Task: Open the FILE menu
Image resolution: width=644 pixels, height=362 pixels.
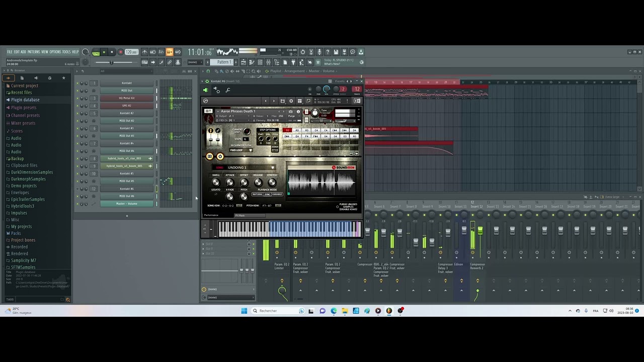Action: tap(10, 52)
